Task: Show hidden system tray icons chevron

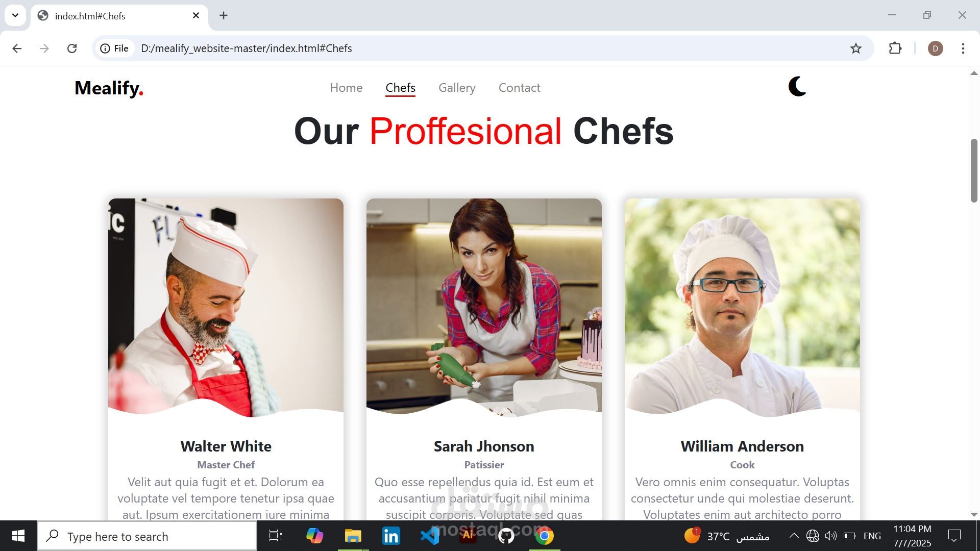Action: coord(794,536)
